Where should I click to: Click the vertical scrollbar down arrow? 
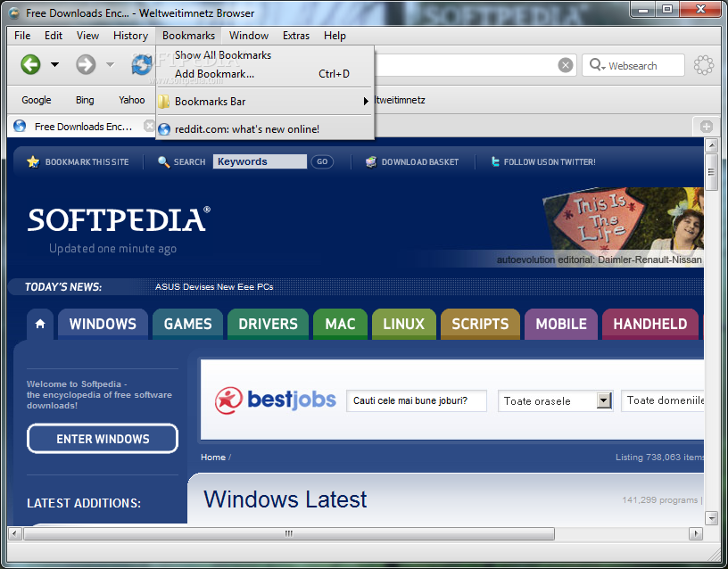click(x=711, y=517)
